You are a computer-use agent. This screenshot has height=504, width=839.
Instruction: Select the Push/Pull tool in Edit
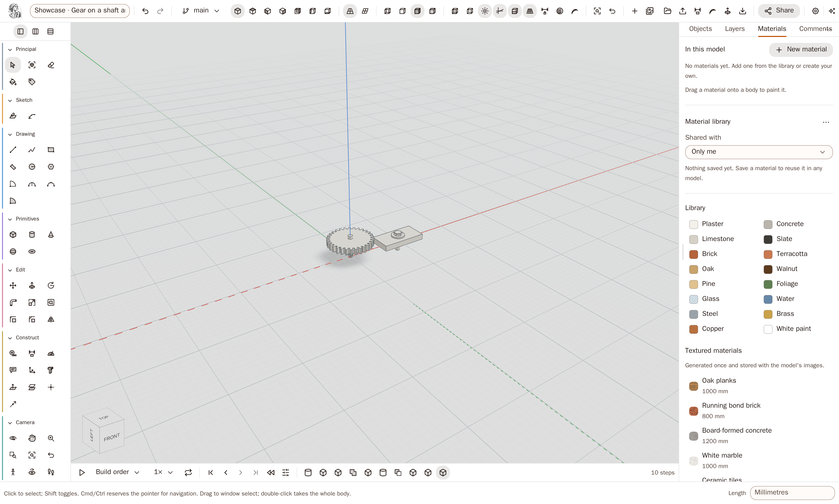pyautogui.click(x=32, y=286)
